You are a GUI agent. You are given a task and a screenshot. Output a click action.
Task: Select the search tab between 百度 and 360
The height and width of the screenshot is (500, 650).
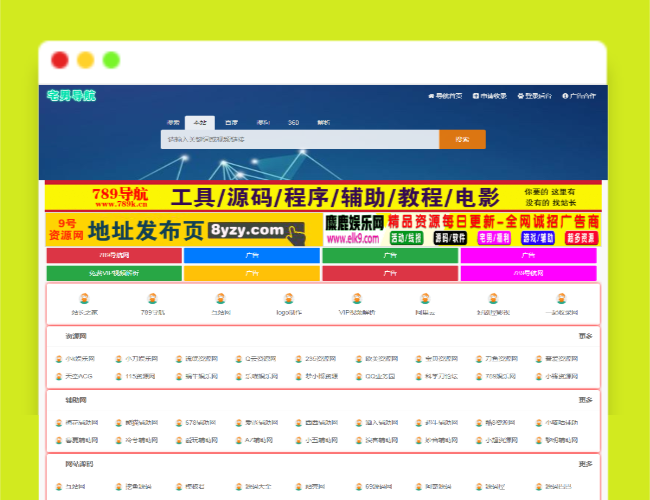263,122
